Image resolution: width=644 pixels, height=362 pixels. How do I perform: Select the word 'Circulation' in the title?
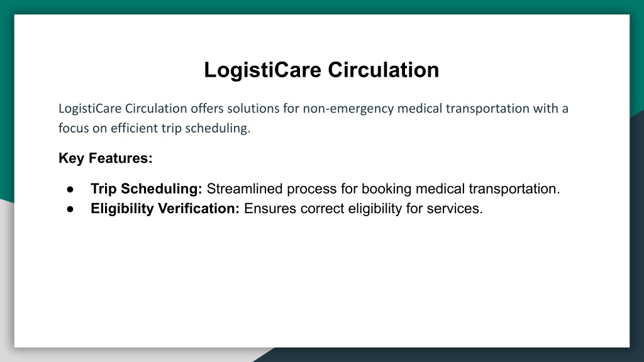click(x=383, y=70)
